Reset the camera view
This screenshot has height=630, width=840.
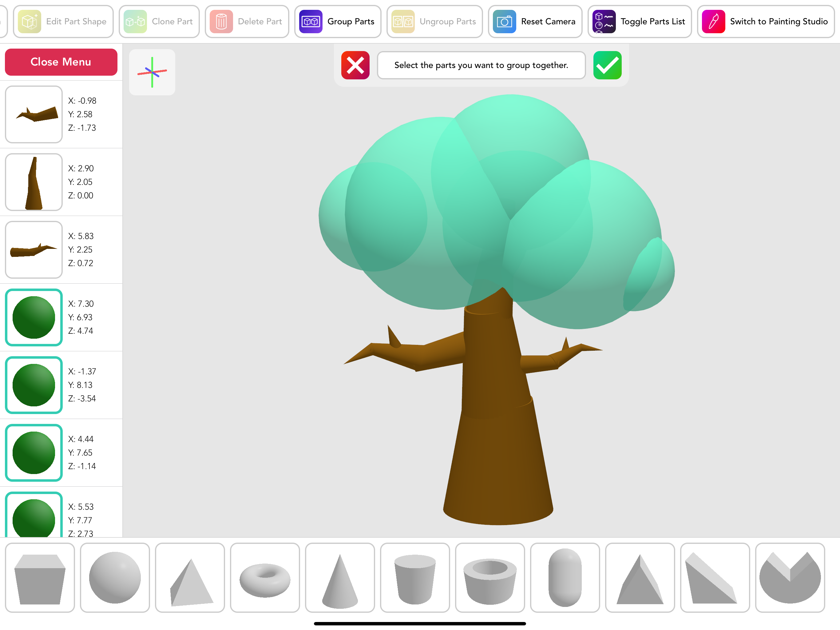(535, 22)
